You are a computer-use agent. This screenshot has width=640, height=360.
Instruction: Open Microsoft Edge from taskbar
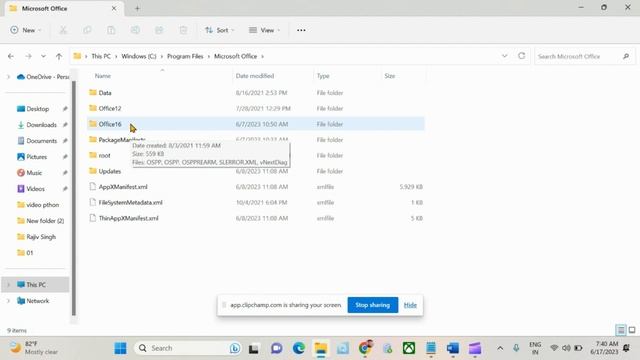[x=299, y=348]
